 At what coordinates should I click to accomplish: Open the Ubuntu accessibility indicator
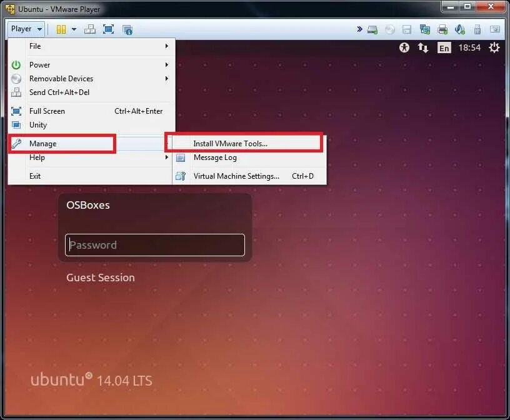404,48
